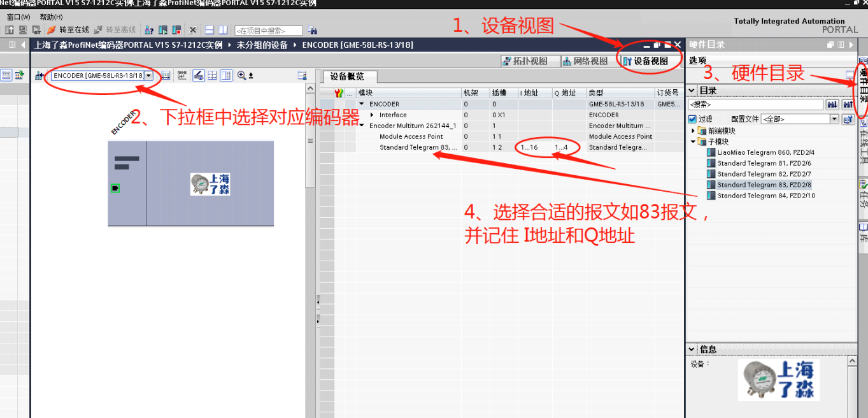Click the split editor horizontally icon
This screenshot has width=868, height=418.
(x=210, y=30)
